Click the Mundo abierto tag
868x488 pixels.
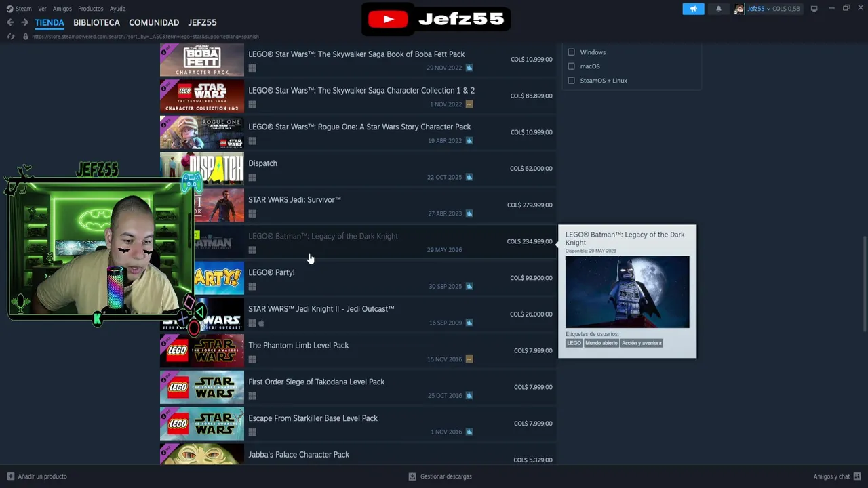pyautogui.click(x=601, y=343)
